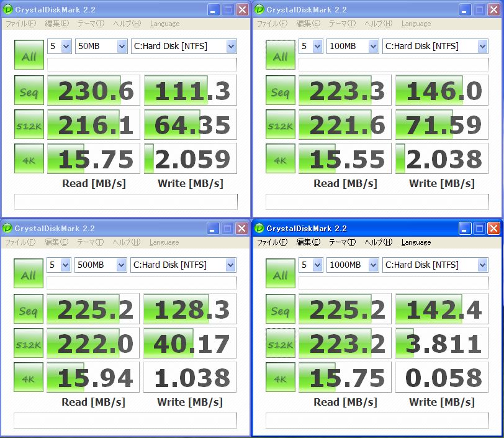Click the 146.0 sequential write result
Screen dimensions: 504x438
(x=442, y=90)
